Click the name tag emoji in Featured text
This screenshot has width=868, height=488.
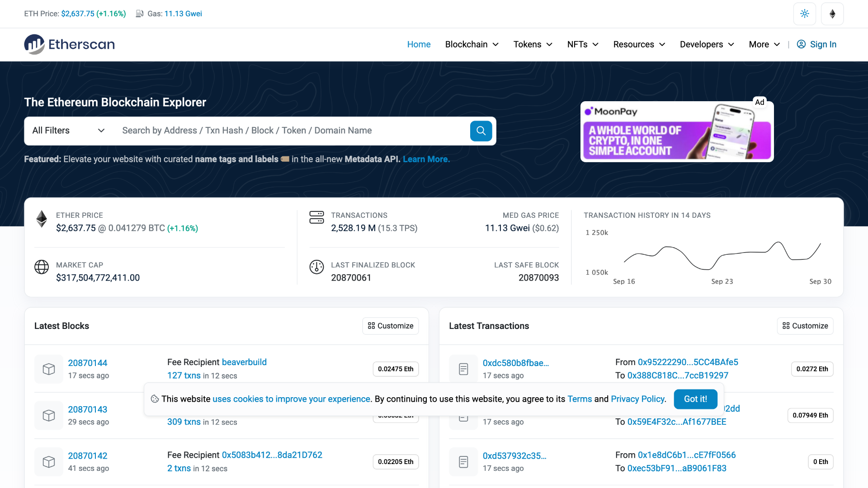coord(285,159)
